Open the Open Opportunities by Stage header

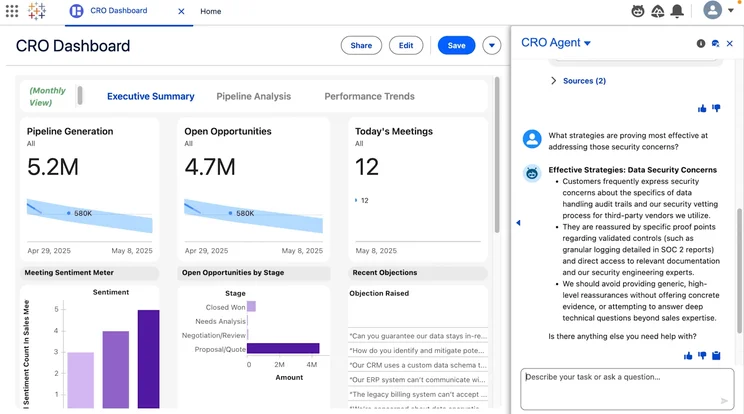[x=253, y=273]
